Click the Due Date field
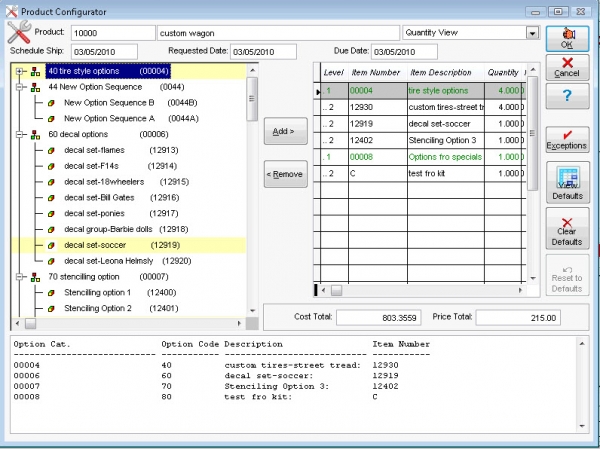Screen dimensions: 600x449 (x=404, y=52)
